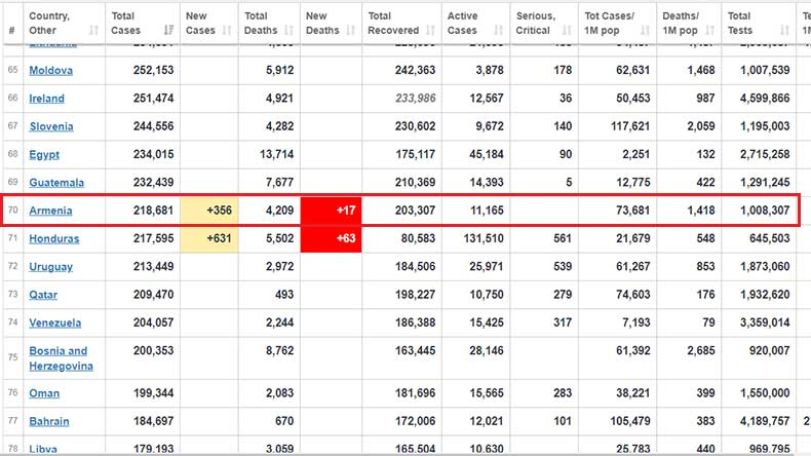The height and width of the screenshot is (456, 811).
Task: Select Moldova serious critical 178
Action: [x=562, y=70]
